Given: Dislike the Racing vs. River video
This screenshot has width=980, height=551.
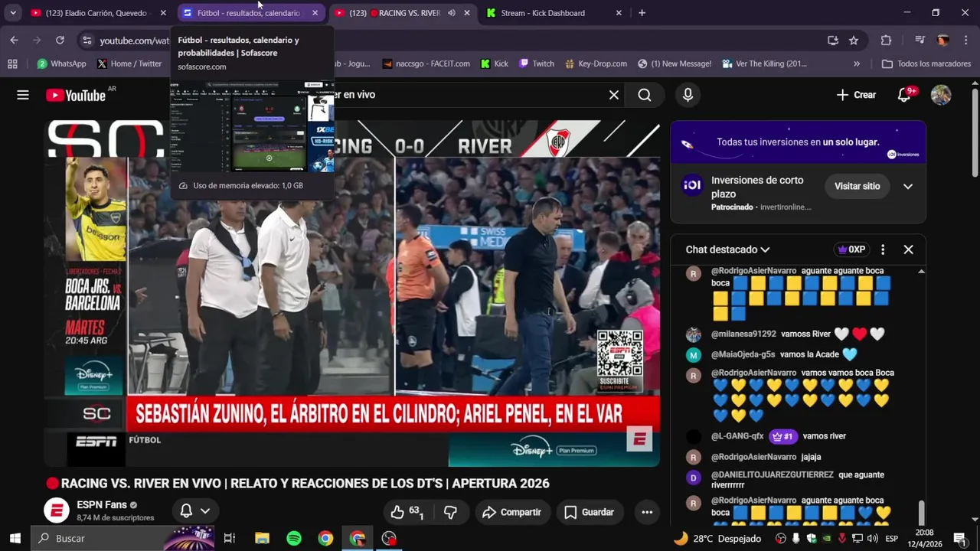Looking at the screenshot, I should (x=450, y=512).
